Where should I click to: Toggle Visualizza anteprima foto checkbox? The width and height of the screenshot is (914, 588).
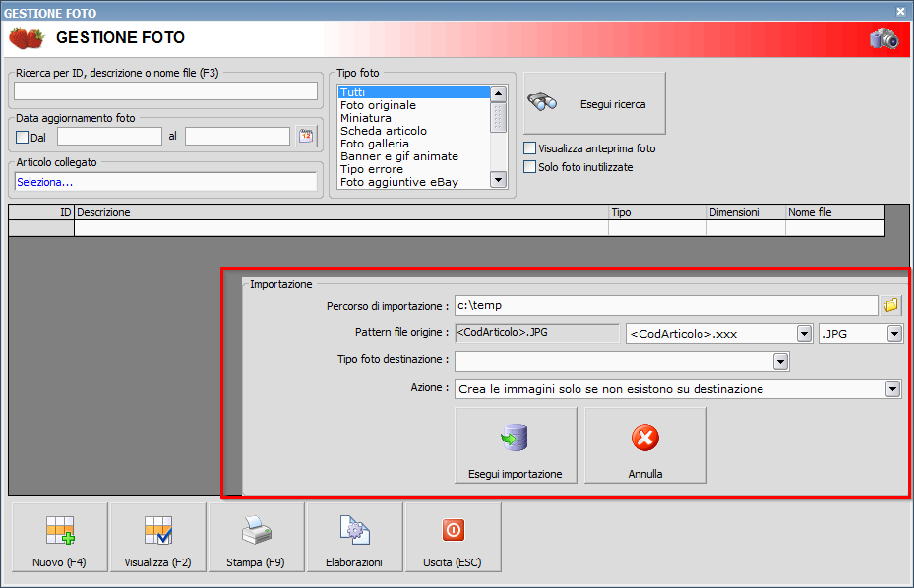click(530, 148)
